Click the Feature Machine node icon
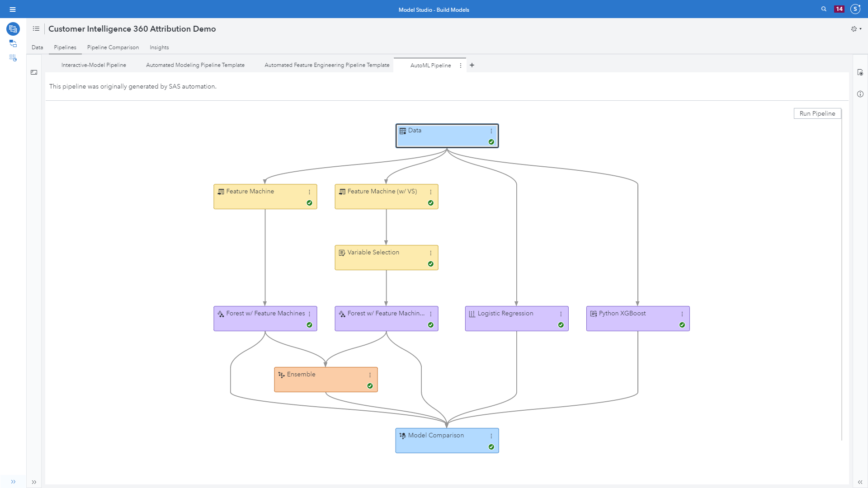868x488 pixels. coord(221,191)
